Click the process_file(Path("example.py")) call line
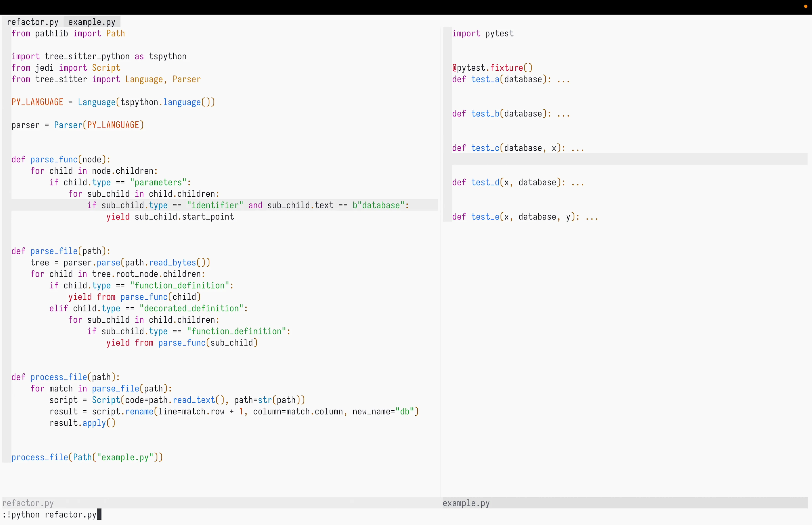Viewport: 812px width, 525px height. [x=87, y=457]
